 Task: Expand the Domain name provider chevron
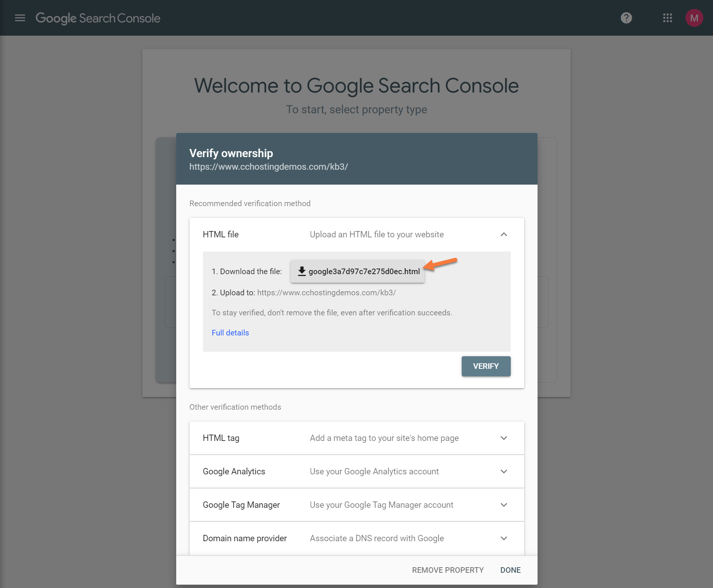pyautogui.click(x=504, y=538)
